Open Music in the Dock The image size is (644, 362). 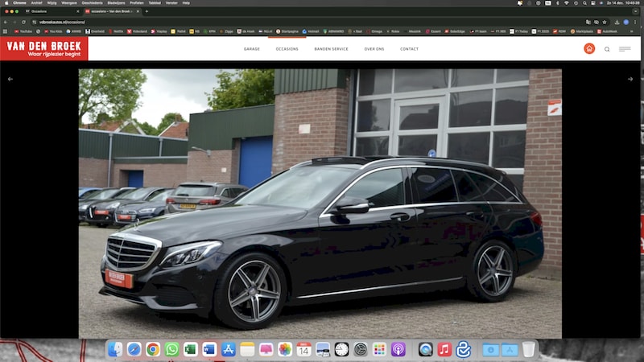pos(444,349)
